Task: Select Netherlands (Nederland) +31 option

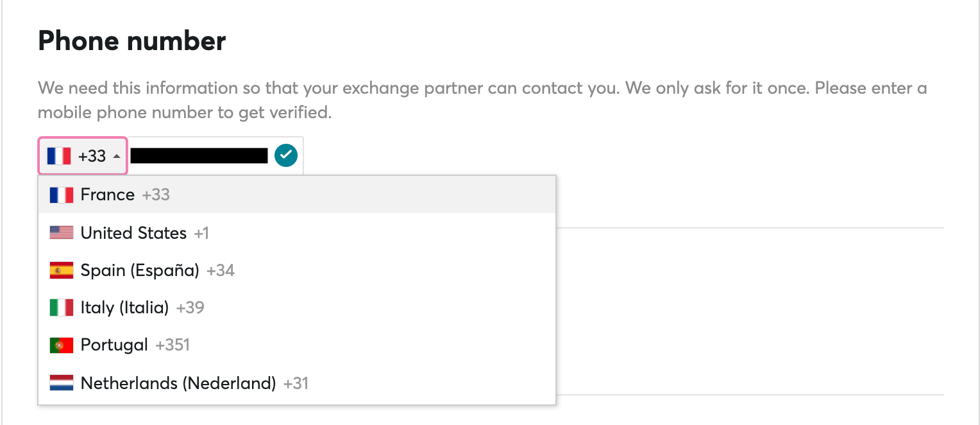Action: pos(297,383)
